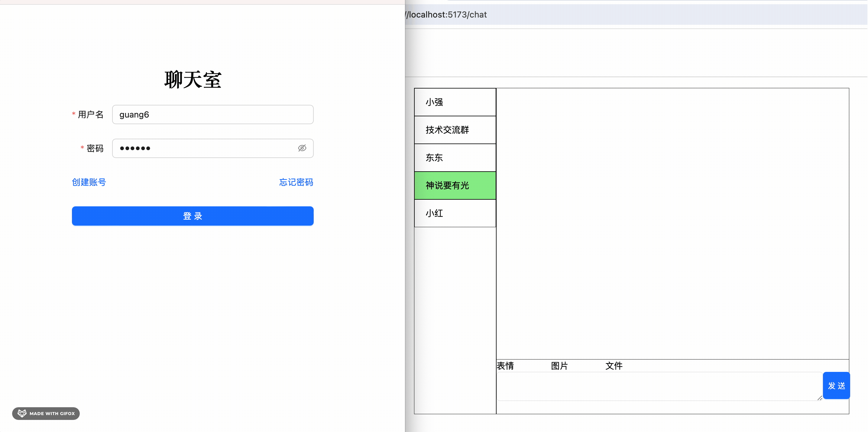868x432 pixels.
Task: Open the 表情 emoji picker
Action: click(x=505, y=366)
